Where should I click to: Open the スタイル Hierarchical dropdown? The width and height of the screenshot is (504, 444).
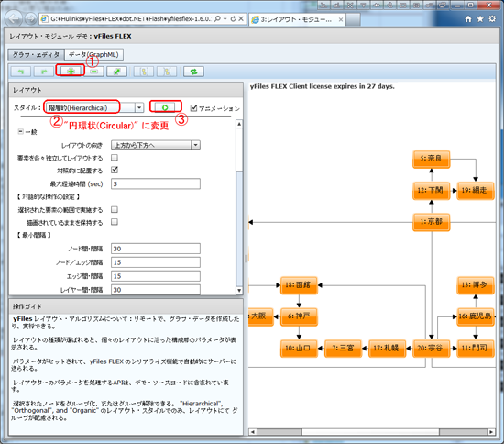pos(94,107)
